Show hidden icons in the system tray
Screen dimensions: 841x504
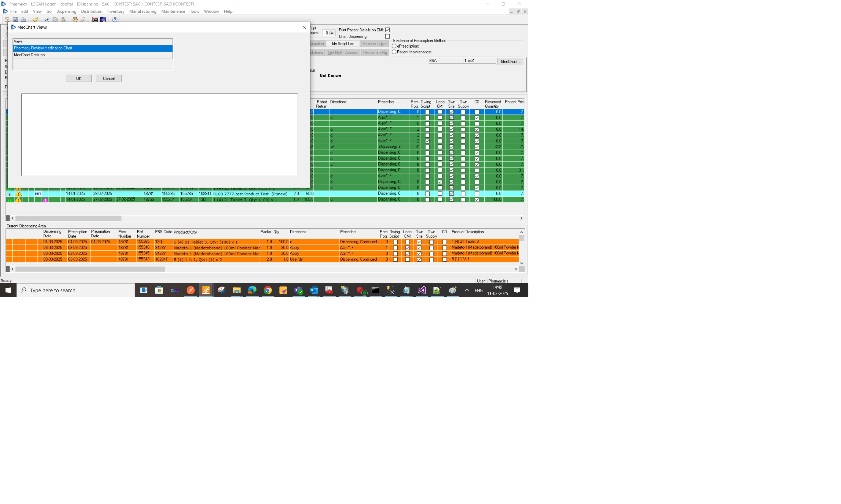point(467,290)
